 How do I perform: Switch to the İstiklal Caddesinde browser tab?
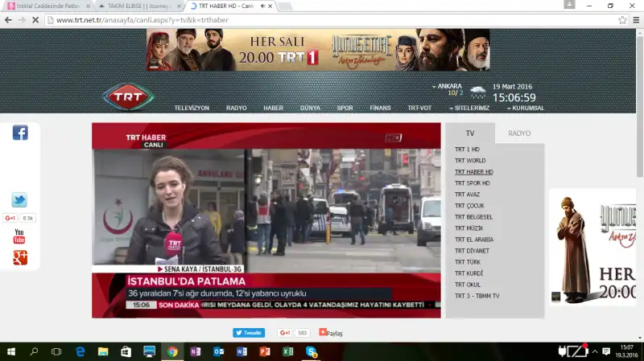tap(47, 6)
